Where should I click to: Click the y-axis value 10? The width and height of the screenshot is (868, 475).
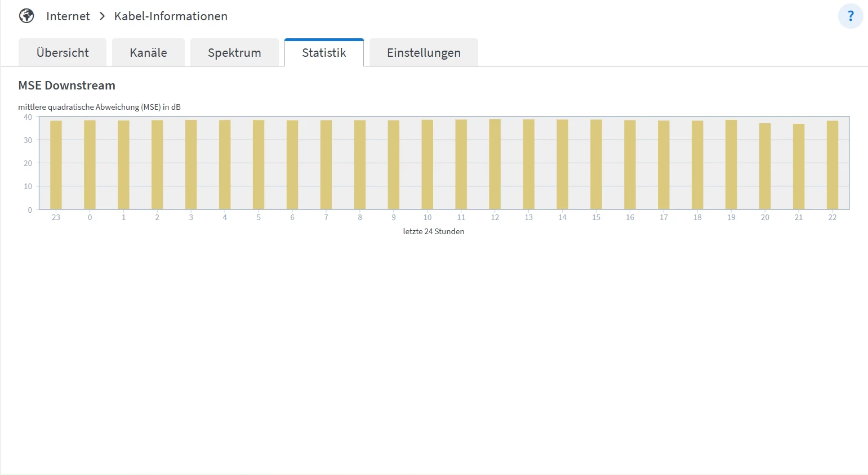28,186
